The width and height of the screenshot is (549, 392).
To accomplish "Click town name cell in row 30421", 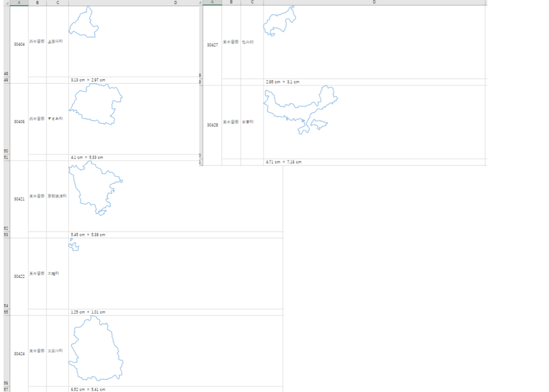I will 58,196.
